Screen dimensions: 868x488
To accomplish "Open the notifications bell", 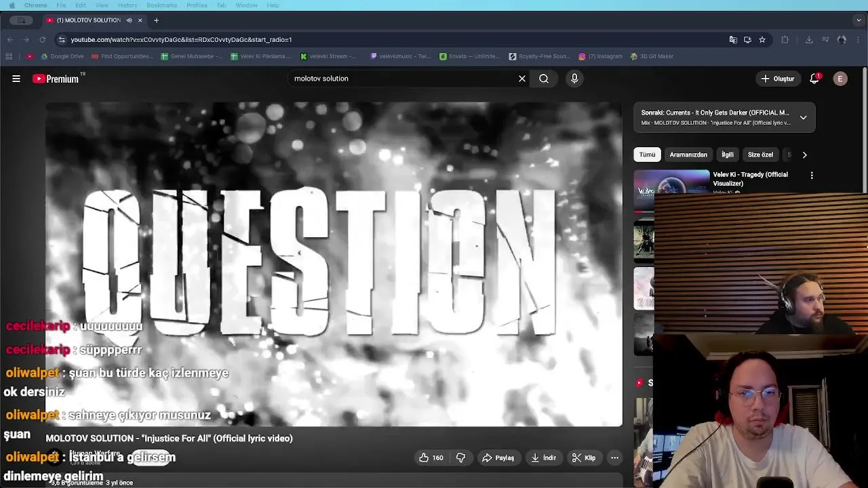I will click(x=814, y=79).
